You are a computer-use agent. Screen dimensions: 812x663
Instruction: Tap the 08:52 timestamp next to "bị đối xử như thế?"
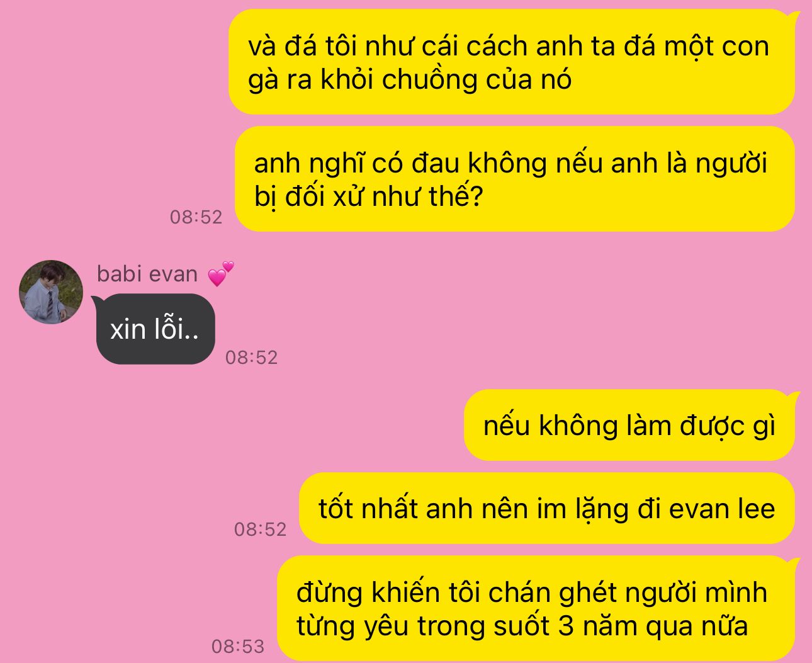(x=196, y=217)
